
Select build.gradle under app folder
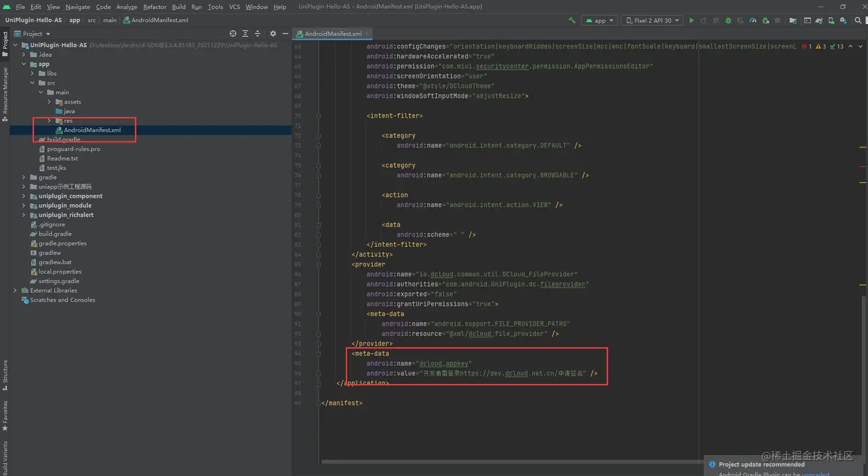click(x=63, y=140)
